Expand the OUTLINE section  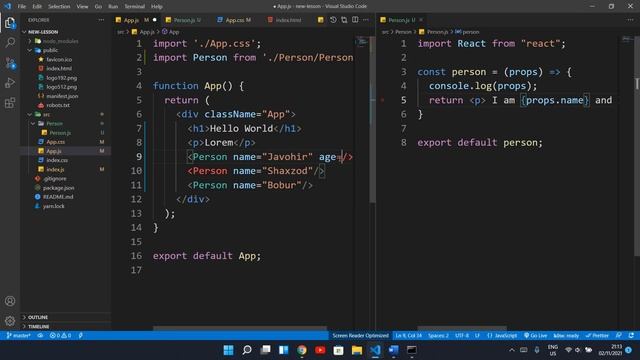point(38,317)
